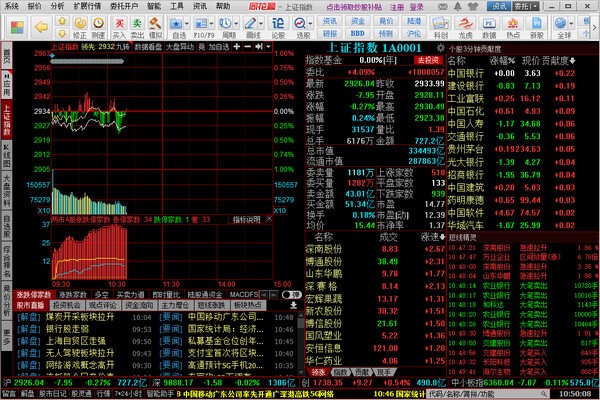Image resolution: width=600 pixels, height=400 pixels.
Task: Open the mail envelope icon in title bar
Action: click(x=442, y=7)
